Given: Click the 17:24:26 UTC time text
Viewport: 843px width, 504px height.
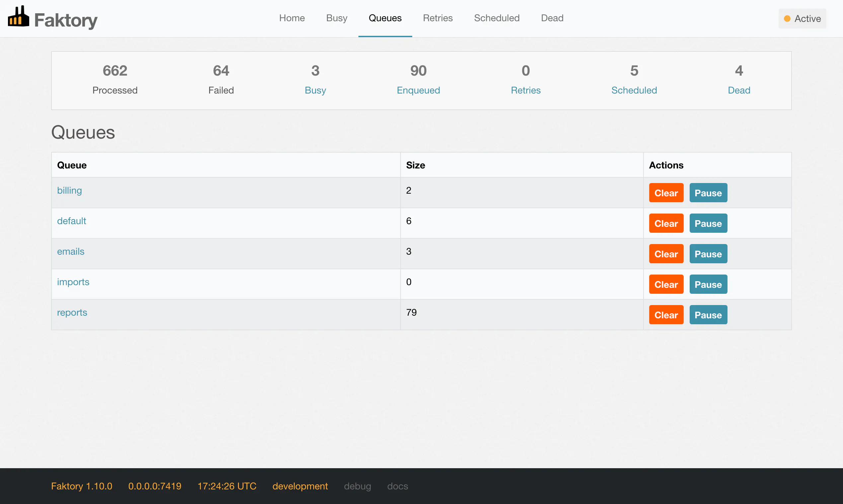Looking at the screenshot, I should pos(227,486).
